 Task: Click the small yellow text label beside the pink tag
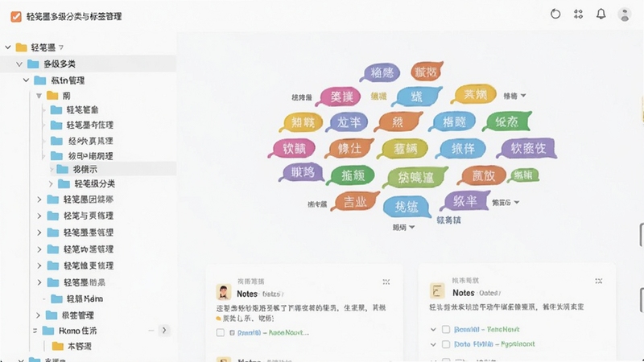coord(378,97)
